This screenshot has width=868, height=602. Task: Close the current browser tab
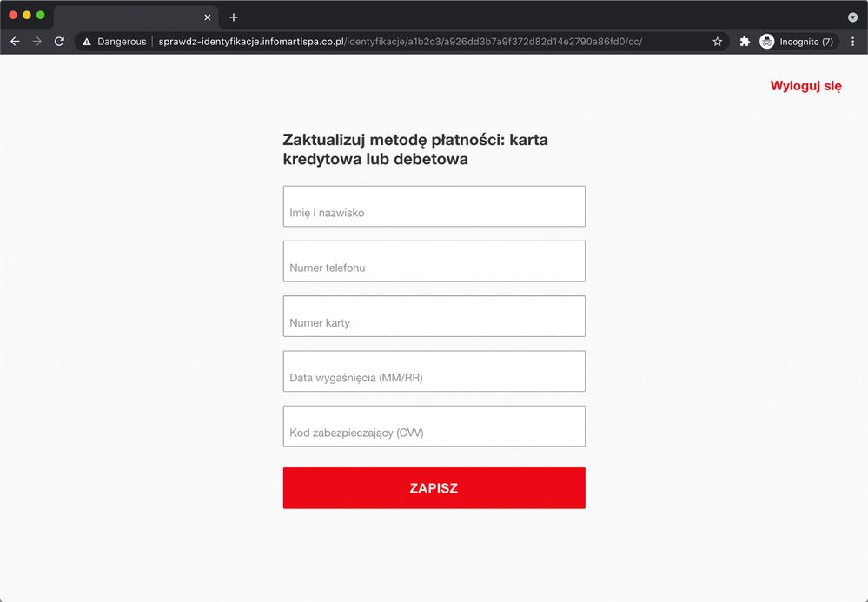(207, 17)
